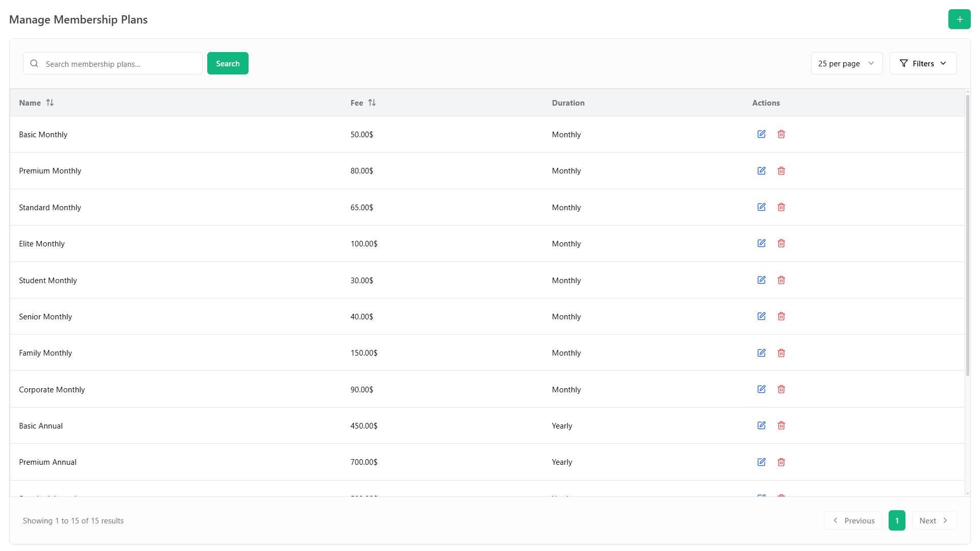Edit the Elite Monthly plan

click(762, 243)
